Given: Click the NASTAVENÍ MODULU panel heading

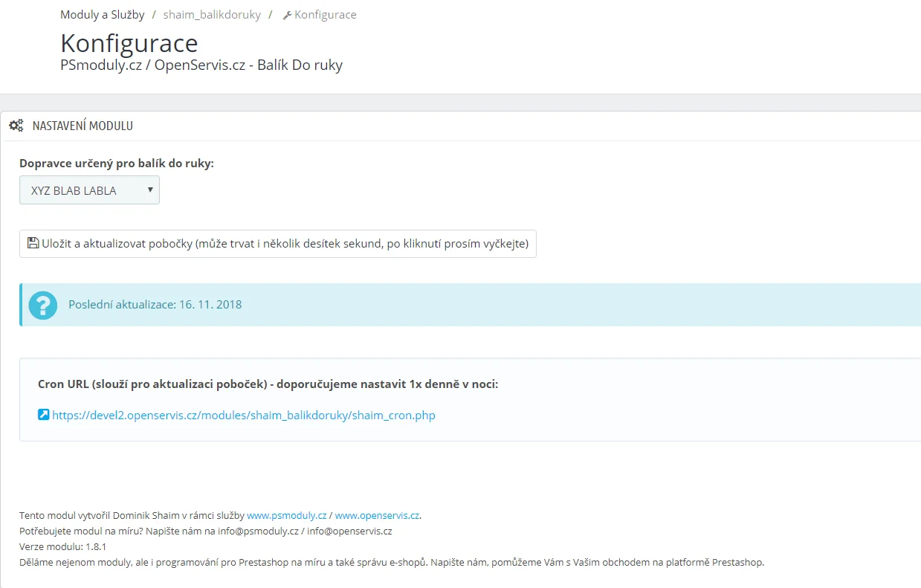Looking at the screenshot, I should coord(83,126).
